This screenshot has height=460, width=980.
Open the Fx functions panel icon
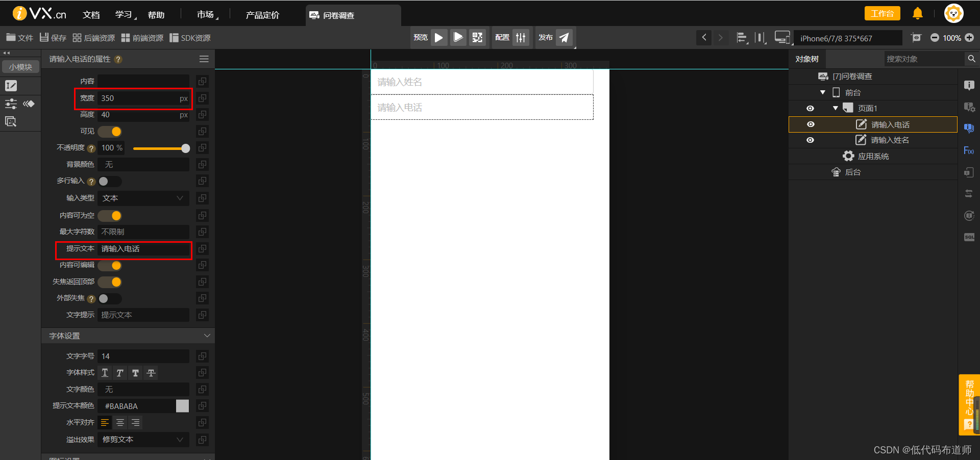[968, 150]
